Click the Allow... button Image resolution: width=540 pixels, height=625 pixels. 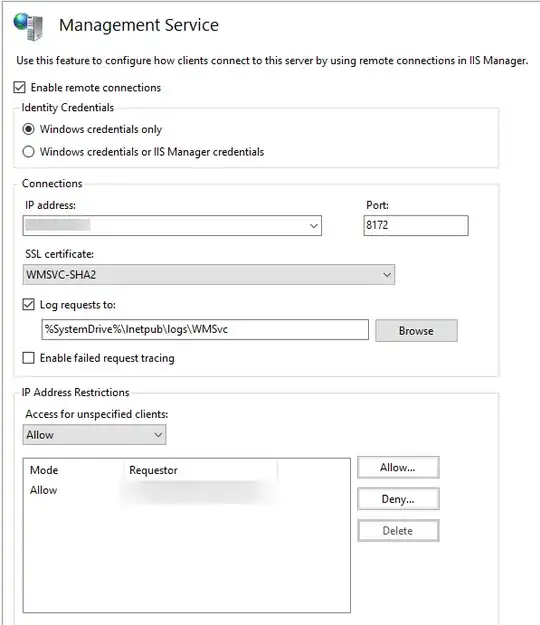[398, 468]
